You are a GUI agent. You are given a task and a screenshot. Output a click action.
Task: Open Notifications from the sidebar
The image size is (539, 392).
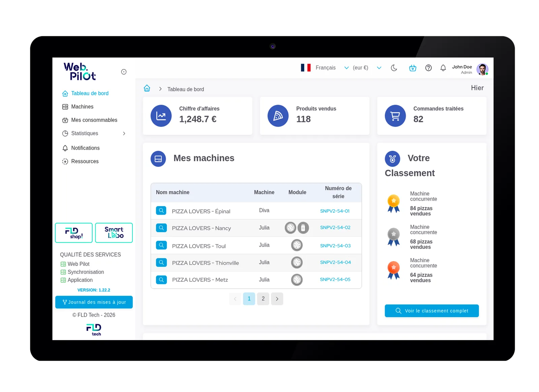pyautogui.click(x=85, y=148)
